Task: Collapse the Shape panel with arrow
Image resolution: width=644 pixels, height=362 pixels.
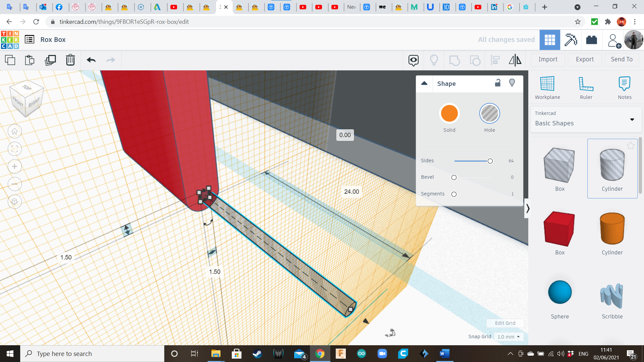Action: (x=424, y=83)
